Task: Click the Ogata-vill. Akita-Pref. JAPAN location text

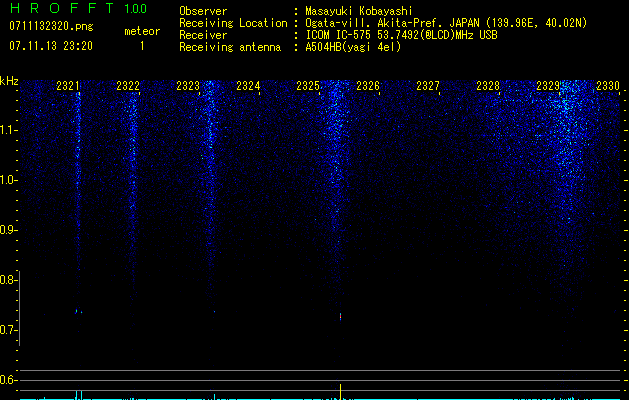Action: click(446, 23)
